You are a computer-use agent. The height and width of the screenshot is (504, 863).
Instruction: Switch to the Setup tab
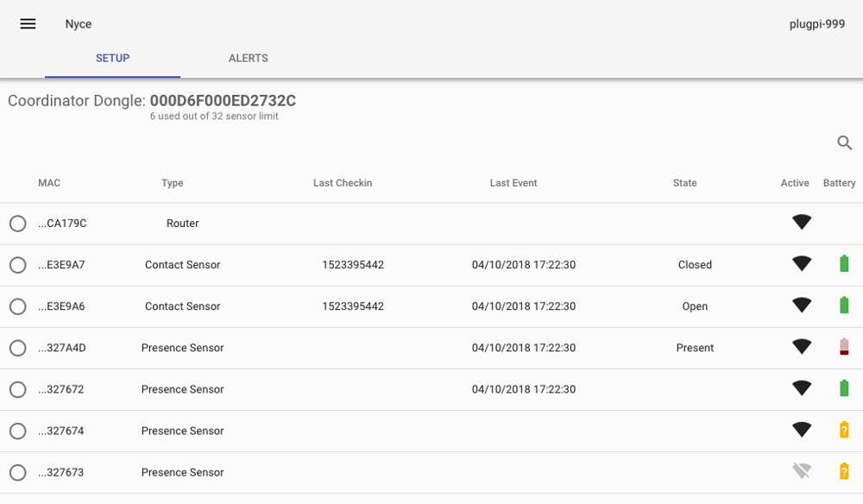point(112,59)
